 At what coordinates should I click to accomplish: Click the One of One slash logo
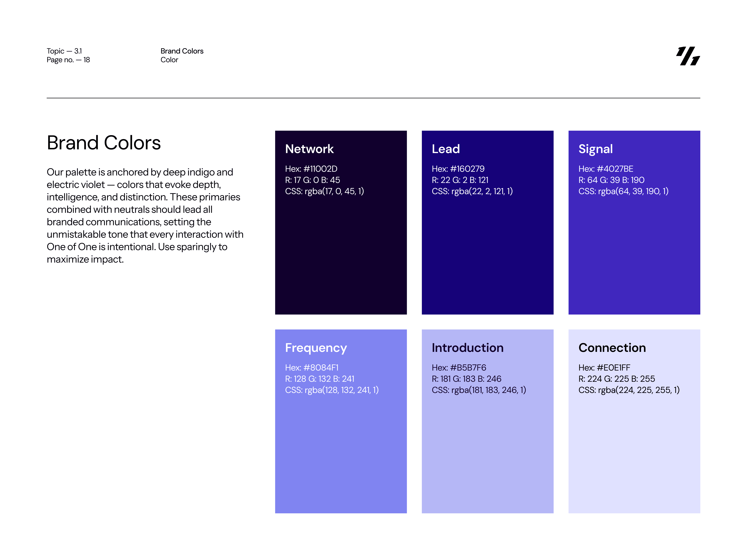point(688,56)
